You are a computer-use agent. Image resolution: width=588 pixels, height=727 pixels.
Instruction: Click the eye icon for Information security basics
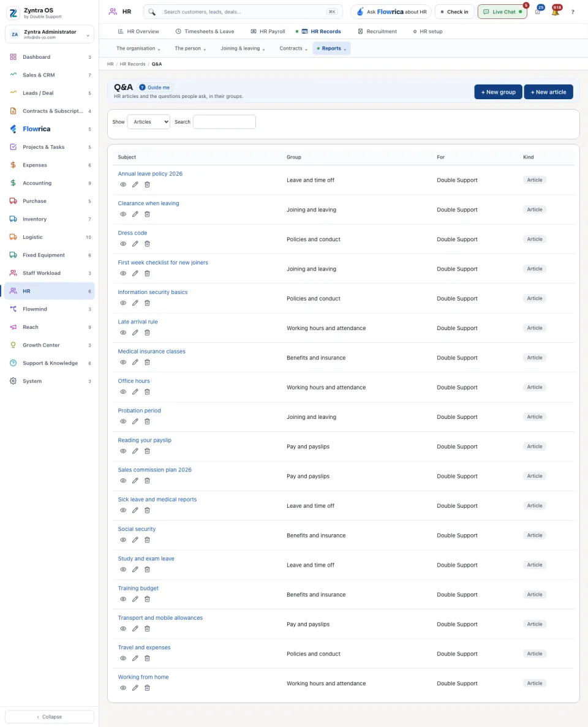coord(123,303)
